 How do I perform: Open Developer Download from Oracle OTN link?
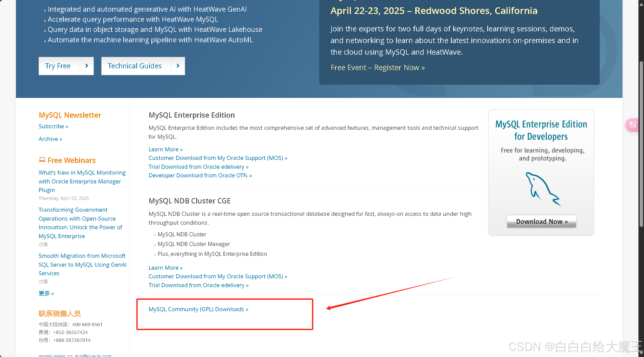point(200,175)
